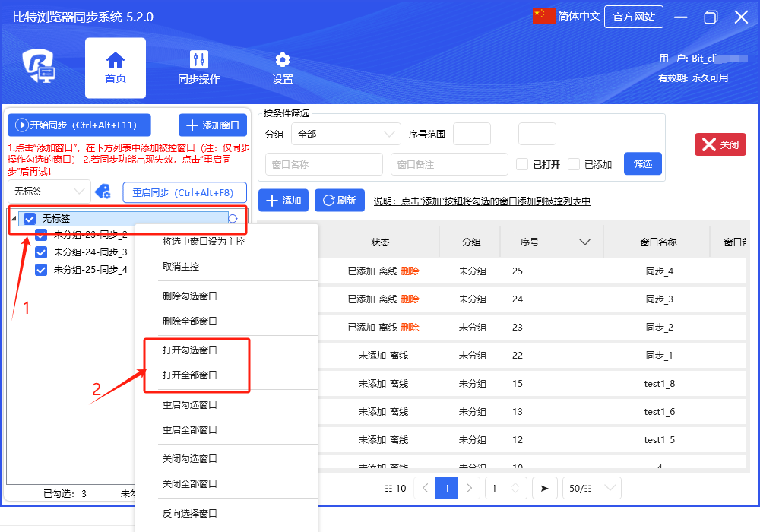Click the refresh icon on the 无标签 row

(x=233, y=219)
